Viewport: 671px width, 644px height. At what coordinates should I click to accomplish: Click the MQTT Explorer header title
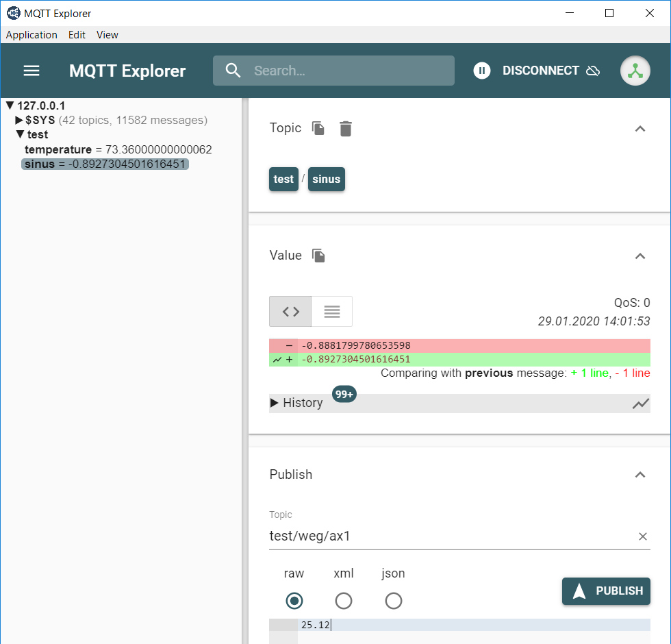pyautogui.click(x=127, y=71)
